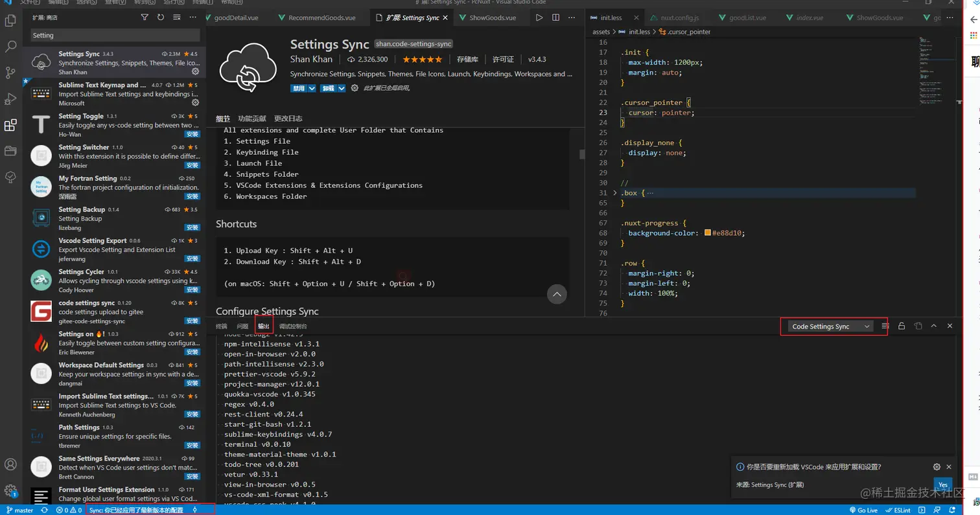Open the Accounts icon in activity bar
The width and height of the screenshot is (980, 515).
10,464
